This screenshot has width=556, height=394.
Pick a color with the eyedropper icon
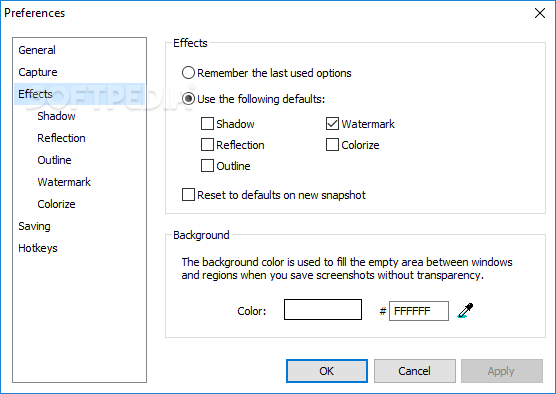466,311
